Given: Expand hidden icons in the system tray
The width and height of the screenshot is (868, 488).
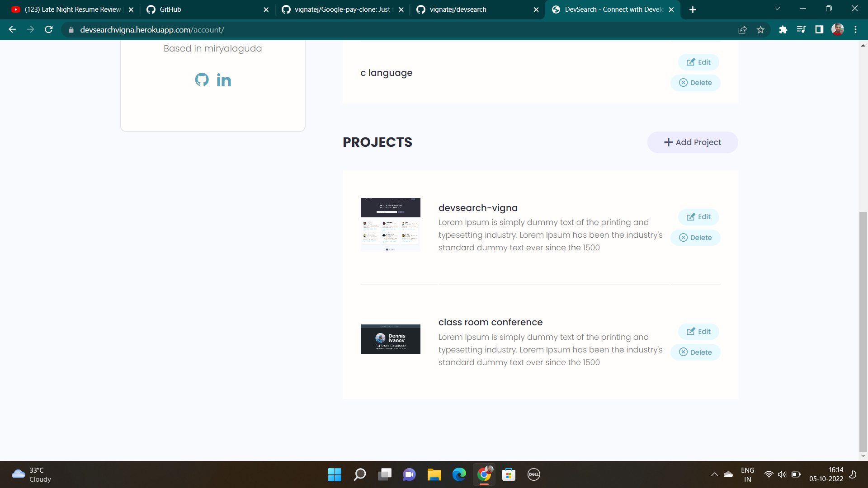Looking at the screenshot, I should (x=715, y=474).
